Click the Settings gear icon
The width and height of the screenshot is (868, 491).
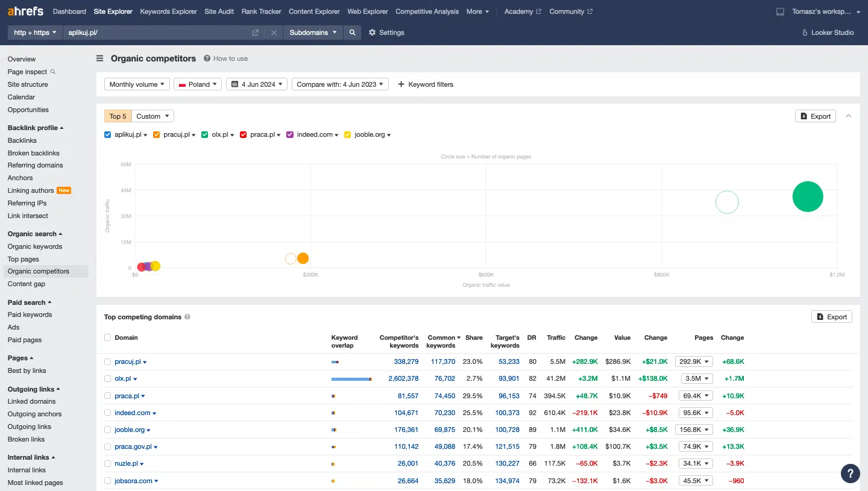(x=372, y=33)
